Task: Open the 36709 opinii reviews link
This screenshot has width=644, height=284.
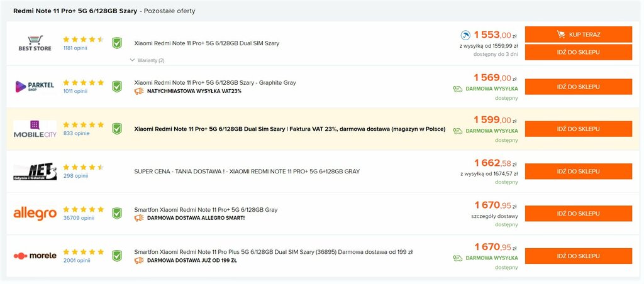Action: 79,218
